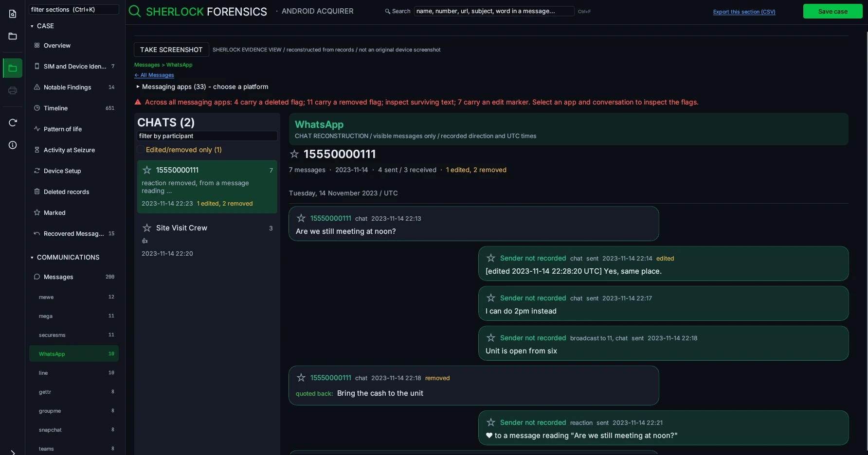Click the Timeline clock icon
The height and width of the screenshot is (455, 868).
(x=37, y=108)
